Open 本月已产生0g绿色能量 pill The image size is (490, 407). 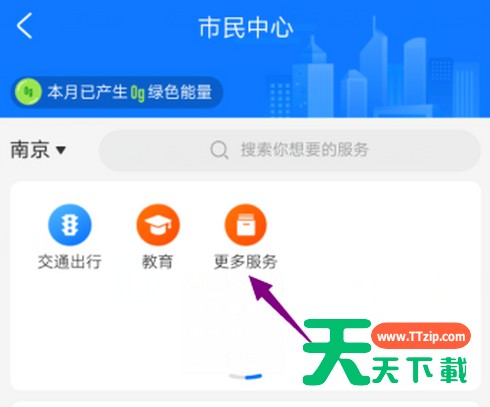point(117,92)
